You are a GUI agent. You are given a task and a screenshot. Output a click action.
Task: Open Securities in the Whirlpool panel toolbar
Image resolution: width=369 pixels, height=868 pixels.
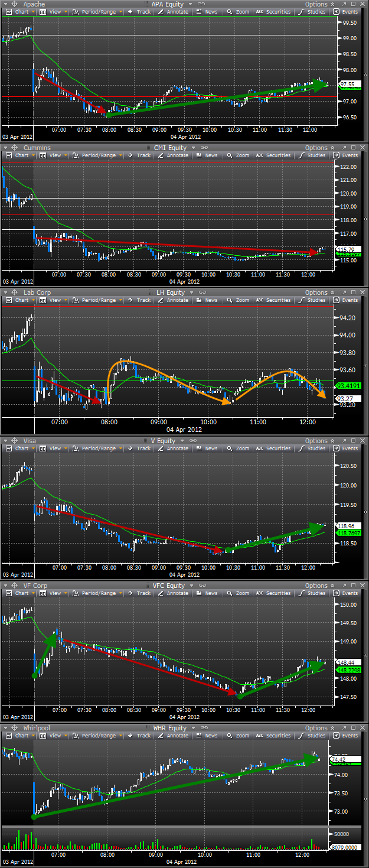tap(273, 736)
